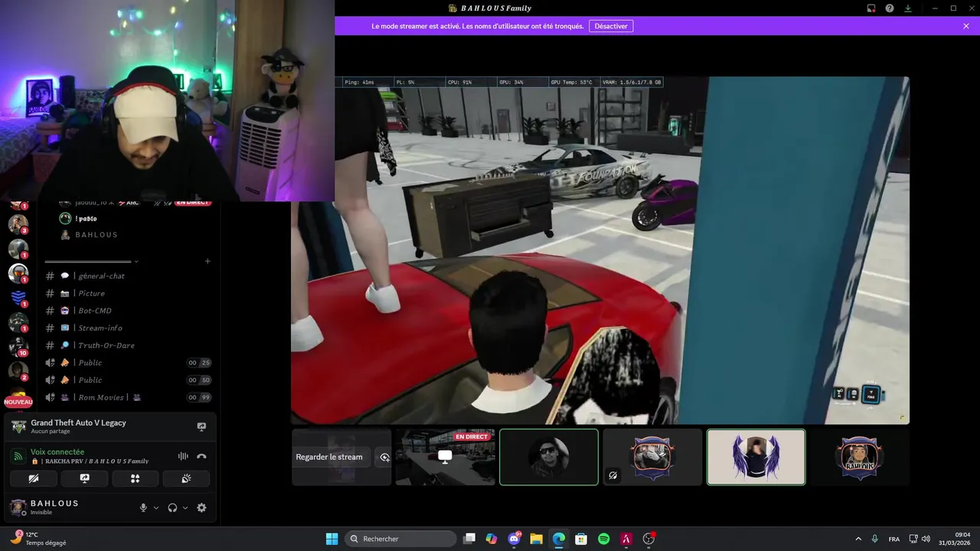This screenshot has width=980, height=551.
Task: Share Grand Theft Auto V screen icon
Action: tap(201, 426)
